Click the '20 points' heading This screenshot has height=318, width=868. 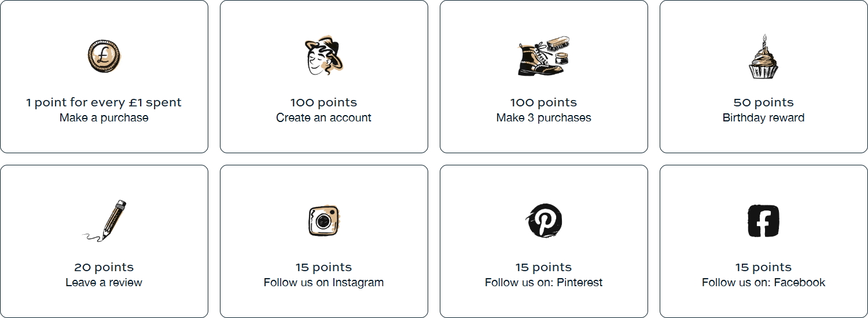point(104,267)
